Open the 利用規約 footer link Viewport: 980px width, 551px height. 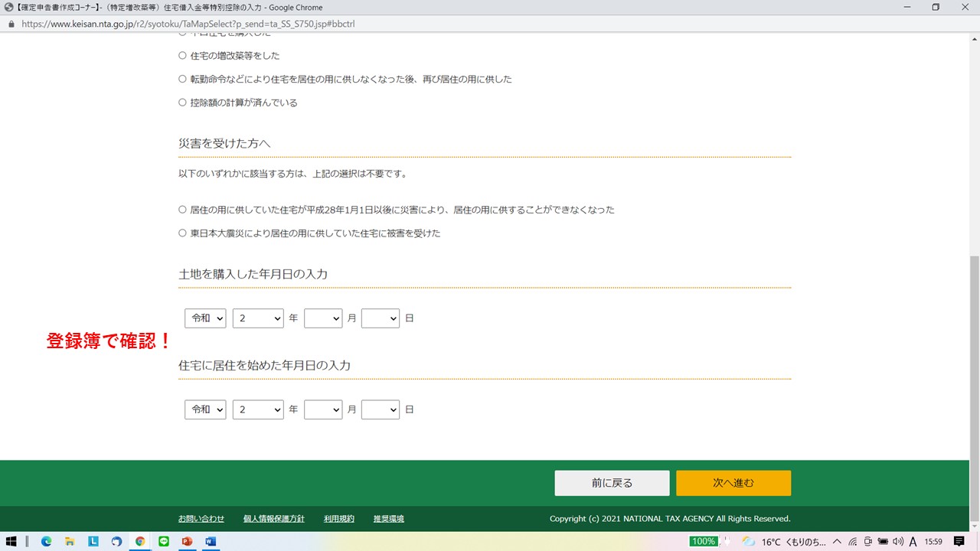339,519
